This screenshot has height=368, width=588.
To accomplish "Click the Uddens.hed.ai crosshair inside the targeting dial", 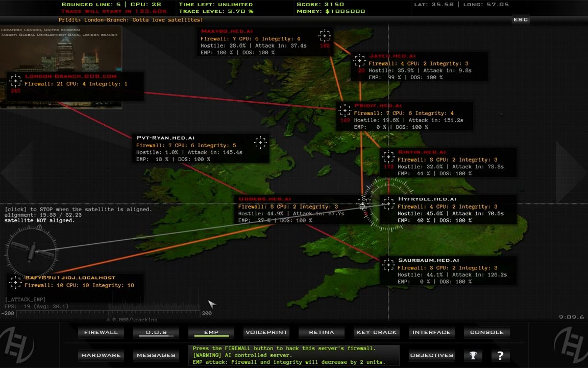I will click(362, 205).
